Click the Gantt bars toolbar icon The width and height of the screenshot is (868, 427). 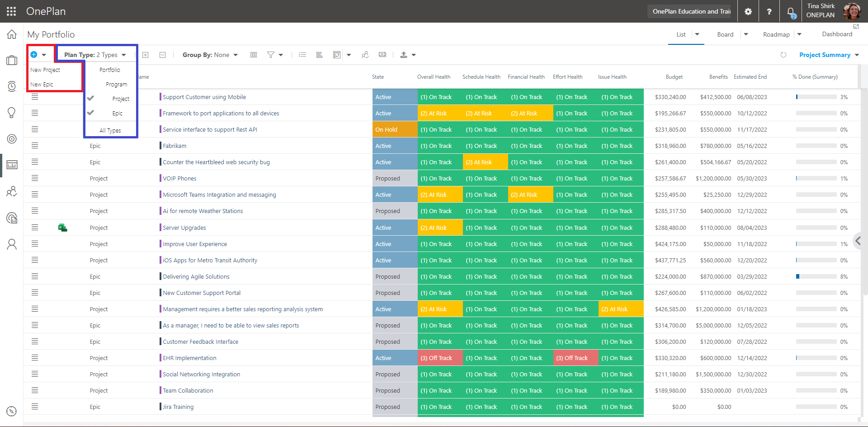[320, 55]
